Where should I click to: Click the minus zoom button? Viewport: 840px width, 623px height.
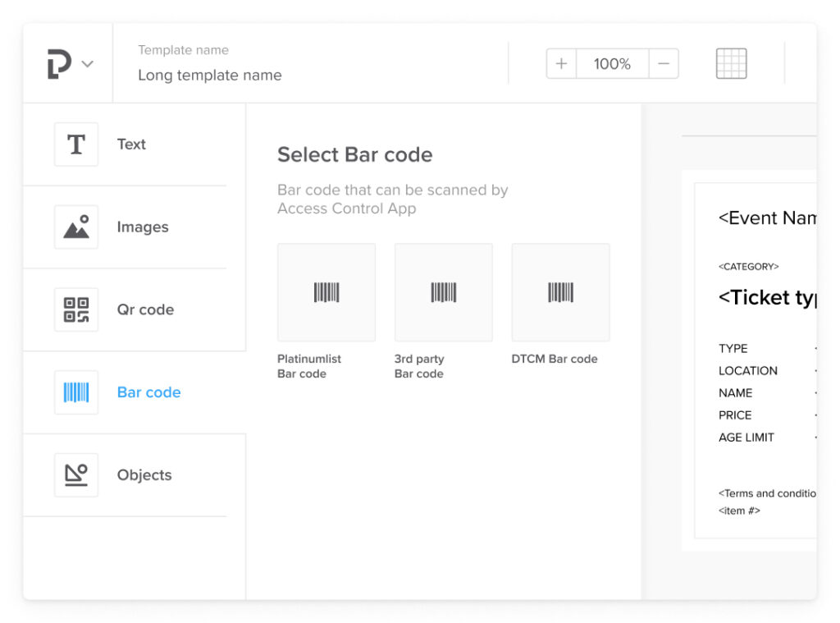[664, 64]
